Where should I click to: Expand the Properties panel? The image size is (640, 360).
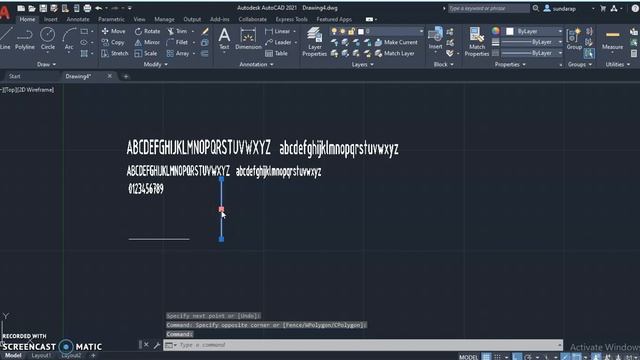[510, 64]
